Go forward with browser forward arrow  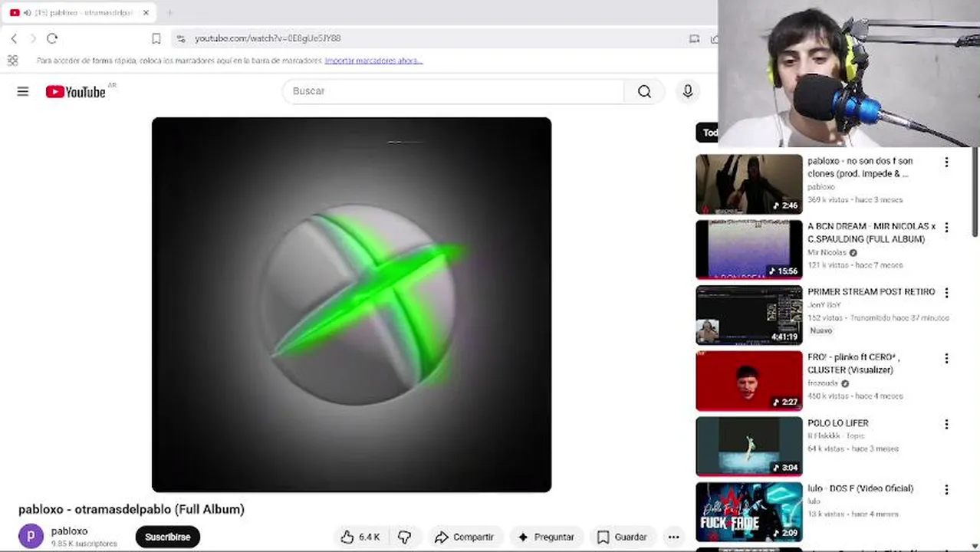tap(33, 38)
